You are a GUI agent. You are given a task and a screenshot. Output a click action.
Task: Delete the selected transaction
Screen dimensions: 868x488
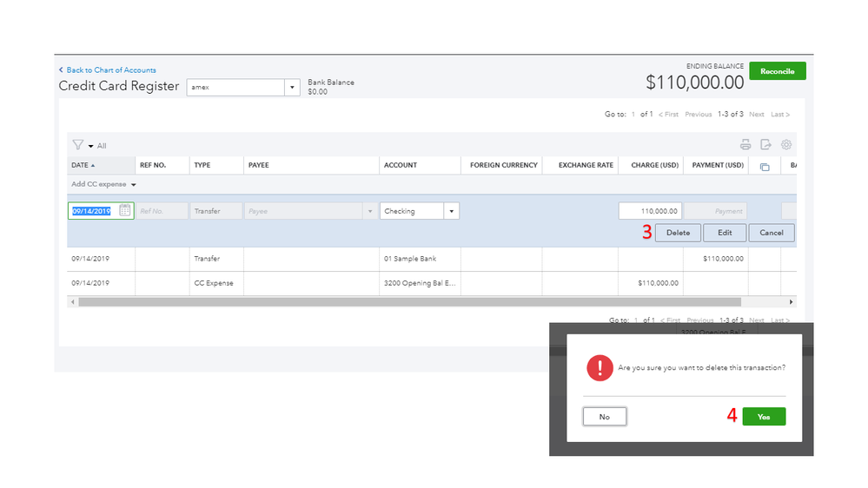[x=678, y=233]
